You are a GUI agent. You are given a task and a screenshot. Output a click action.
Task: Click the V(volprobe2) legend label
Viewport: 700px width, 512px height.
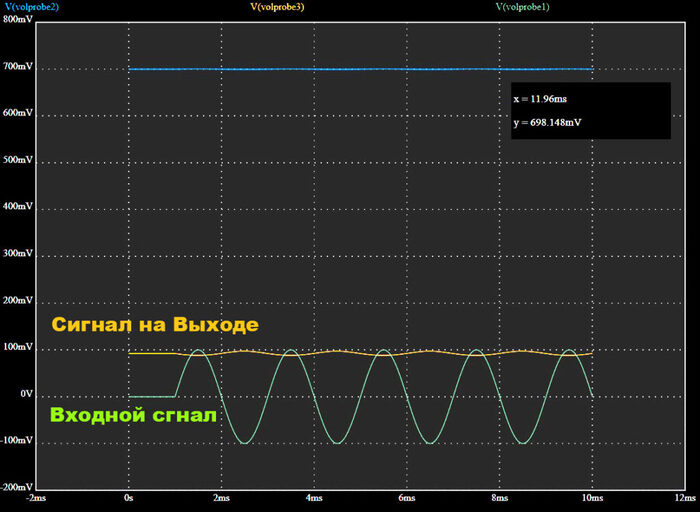point(31,6)
